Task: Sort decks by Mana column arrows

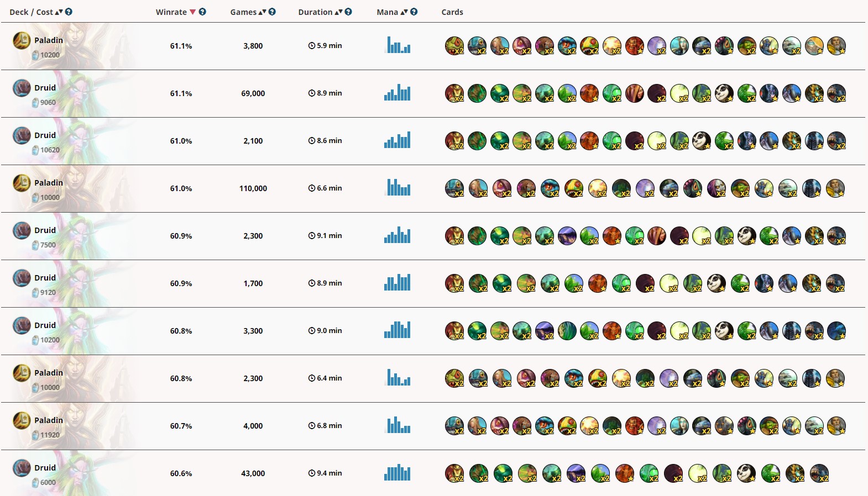Action: point(404,12)
